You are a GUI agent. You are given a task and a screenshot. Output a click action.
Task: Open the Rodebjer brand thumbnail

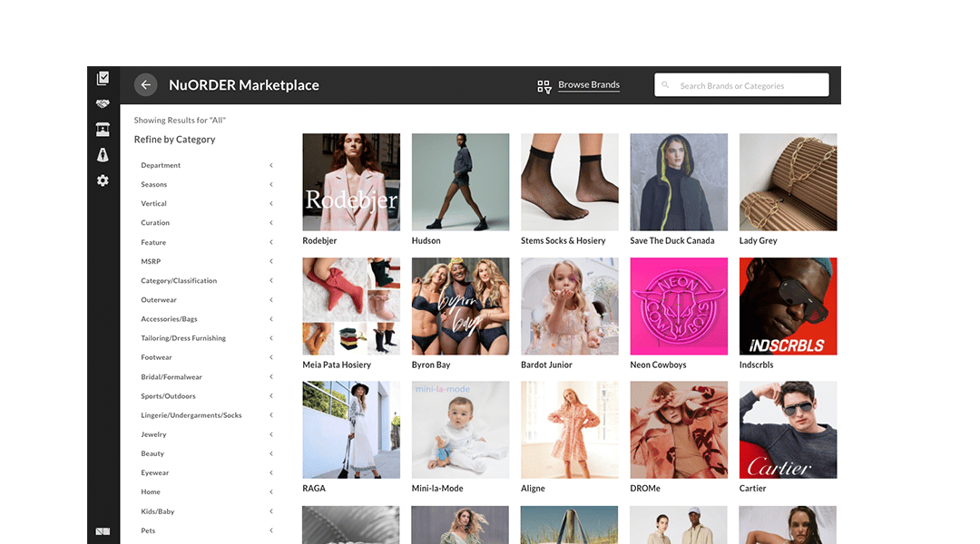click(x=351, y=181)
